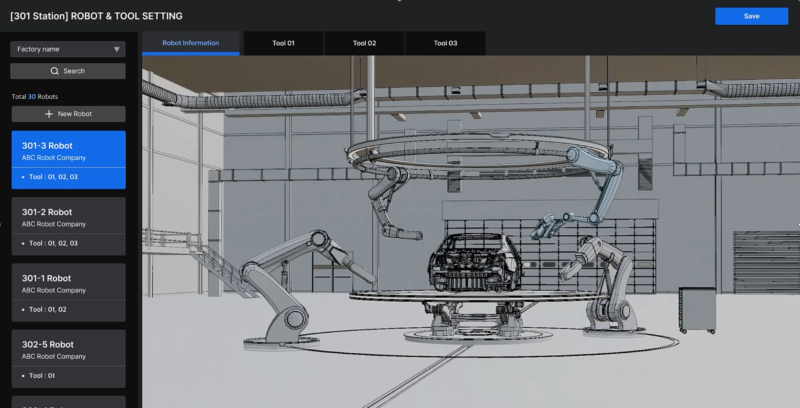Click 'ABC Robot Company' under 301-2 Robot

(54, 224)
